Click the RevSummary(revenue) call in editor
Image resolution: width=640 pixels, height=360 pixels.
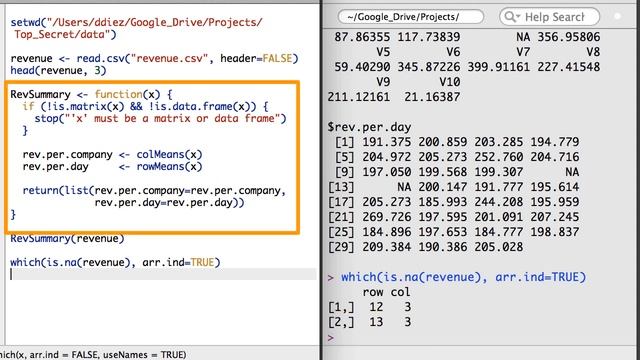pos(67,238)
